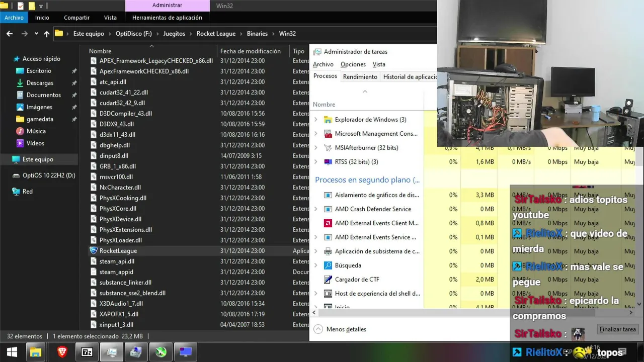The height and width of the screenshot is (362, 644).
Task: Click the Up one level arrow
Action: tap(47, 34)
